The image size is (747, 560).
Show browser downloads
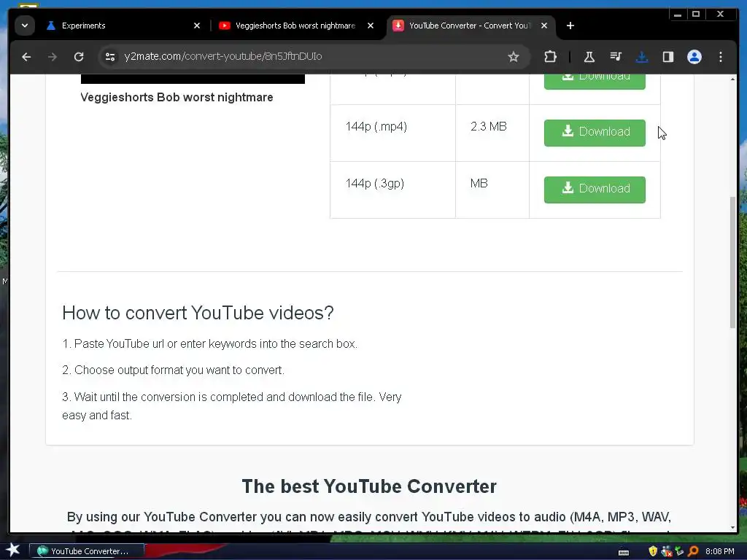coord(642,57)
